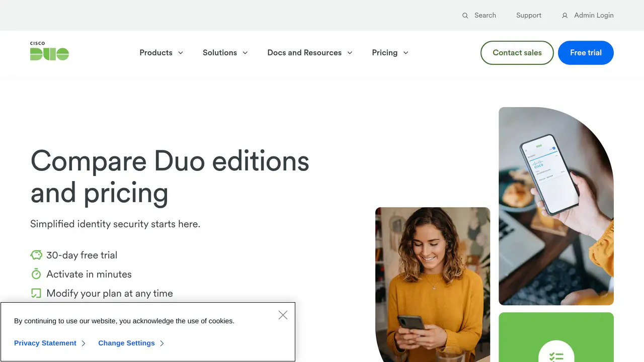Open the Products menu
Screen dimensions: 644x362
point(156,53)
